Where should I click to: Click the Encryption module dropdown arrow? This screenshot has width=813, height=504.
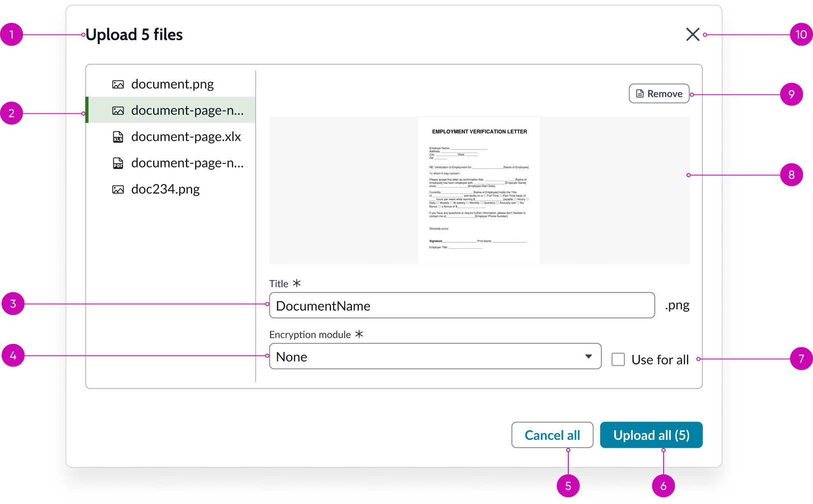click(588, 356)
